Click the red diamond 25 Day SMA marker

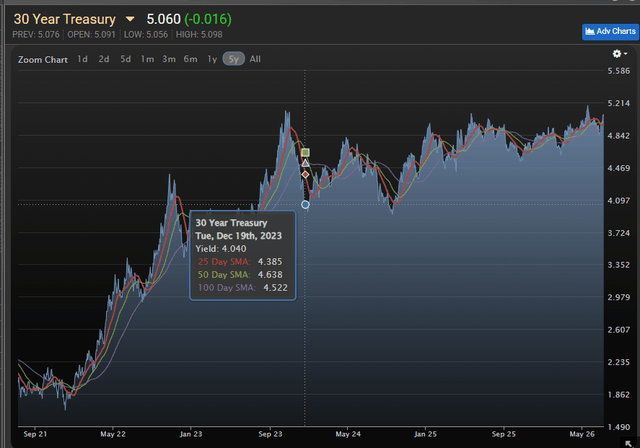tap(305, 175)
